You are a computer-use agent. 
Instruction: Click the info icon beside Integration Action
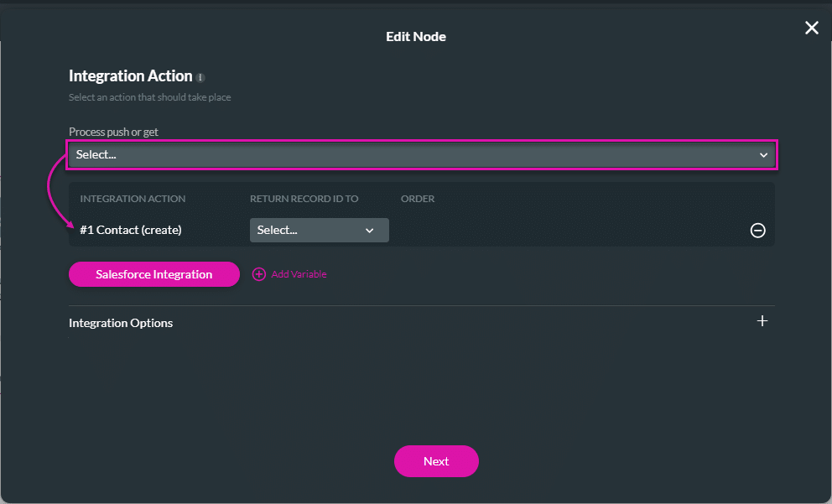point(200,77)
